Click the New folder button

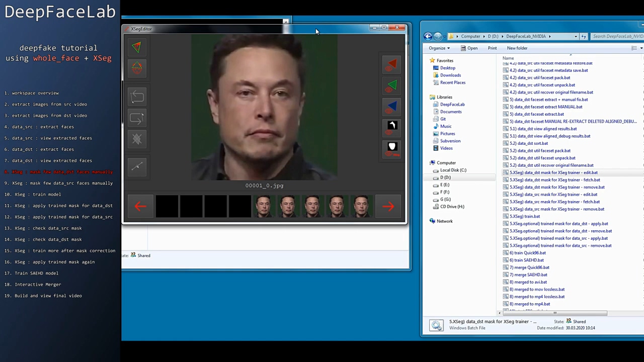517,48
